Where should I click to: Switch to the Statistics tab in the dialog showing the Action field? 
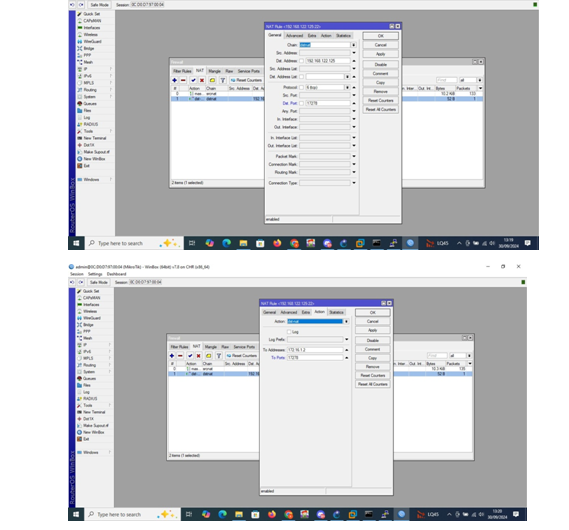click(336, 312)
